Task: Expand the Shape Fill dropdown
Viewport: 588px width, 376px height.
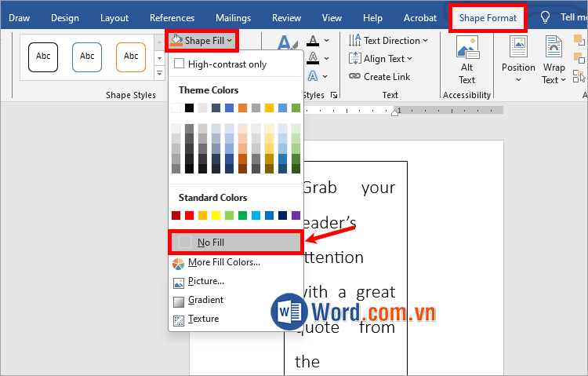Action: [203, 40]
